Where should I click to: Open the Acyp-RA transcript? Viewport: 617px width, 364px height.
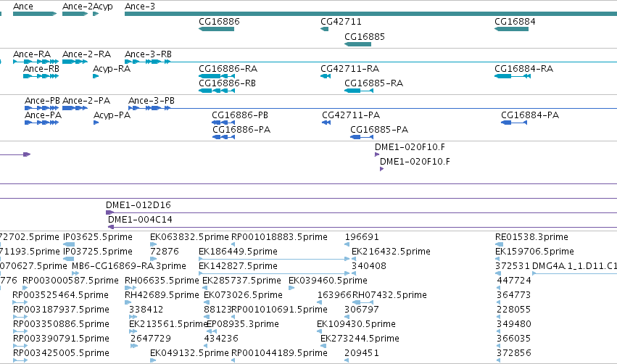[96, 76]
